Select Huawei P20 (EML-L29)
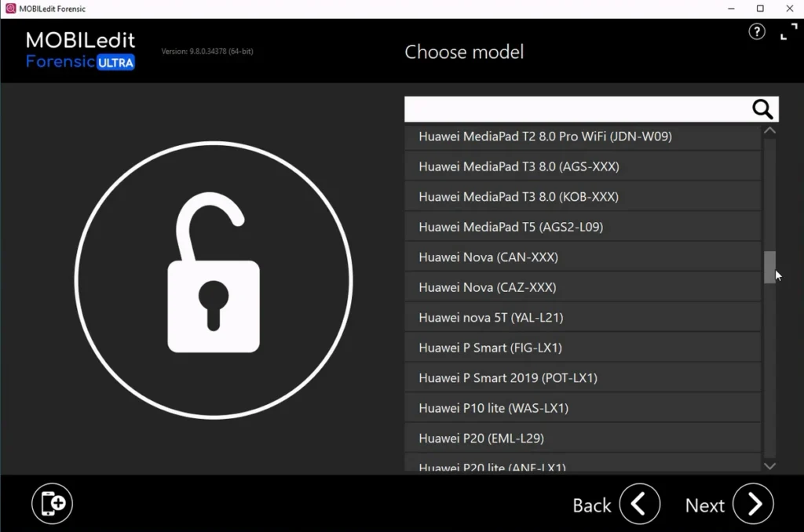The image size is (804, 532). coord(583,439)
